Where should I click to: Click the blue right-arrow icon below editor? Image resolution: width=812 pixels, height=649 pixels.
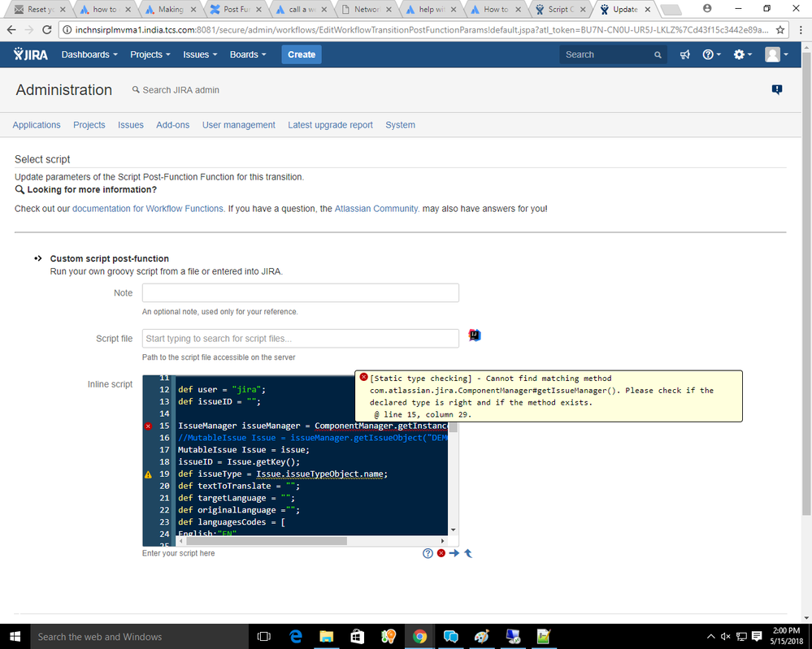pos(454,553)
